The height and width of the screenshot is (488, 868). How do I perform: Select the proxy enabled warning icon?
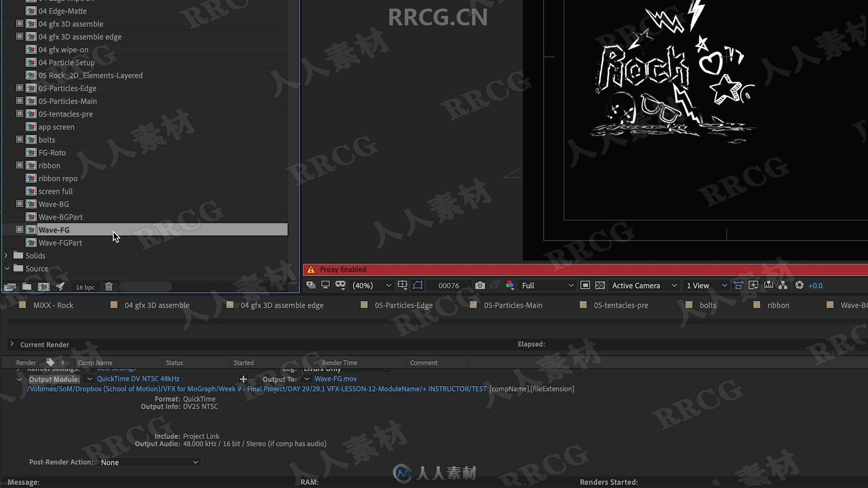pyautogui.click(x=311, y=269)
